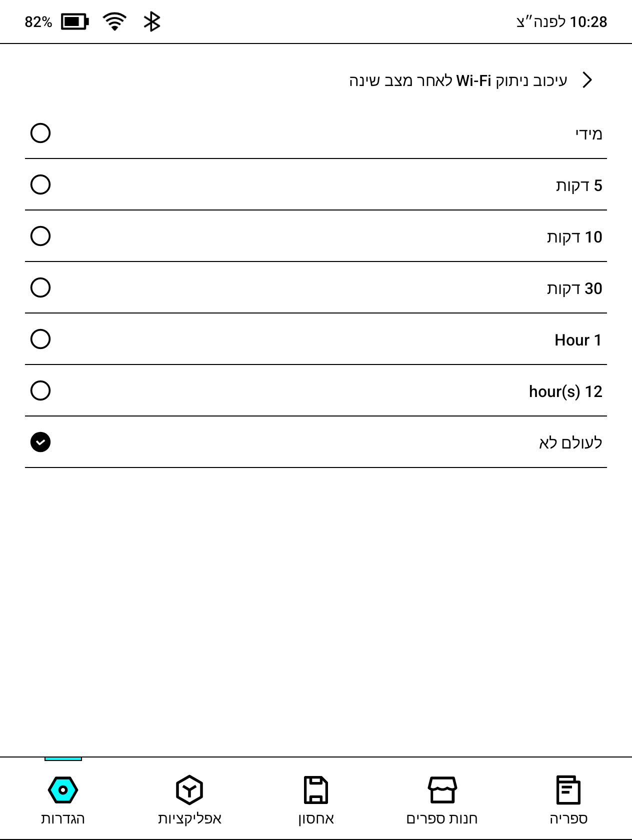Select the 10 דקות radio button
This screenshot has height=840, width=632.
click(40, 236)
